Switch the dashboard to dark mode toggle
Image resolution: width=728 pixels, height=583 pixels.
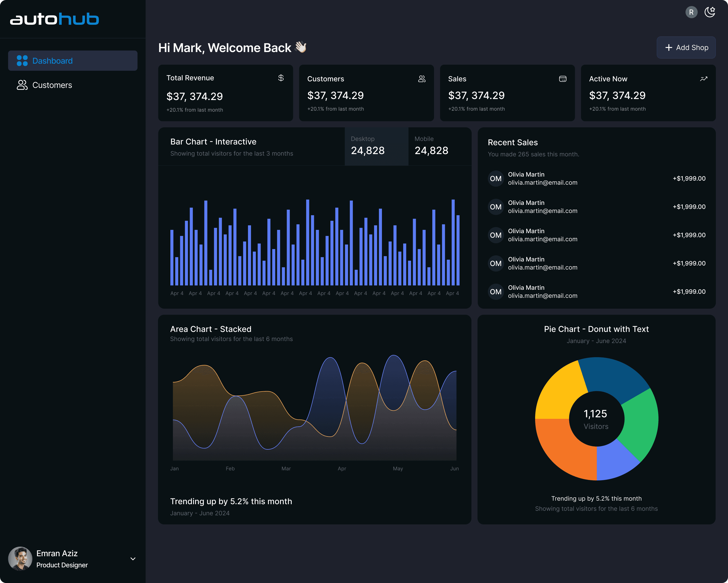click(710, 12)
